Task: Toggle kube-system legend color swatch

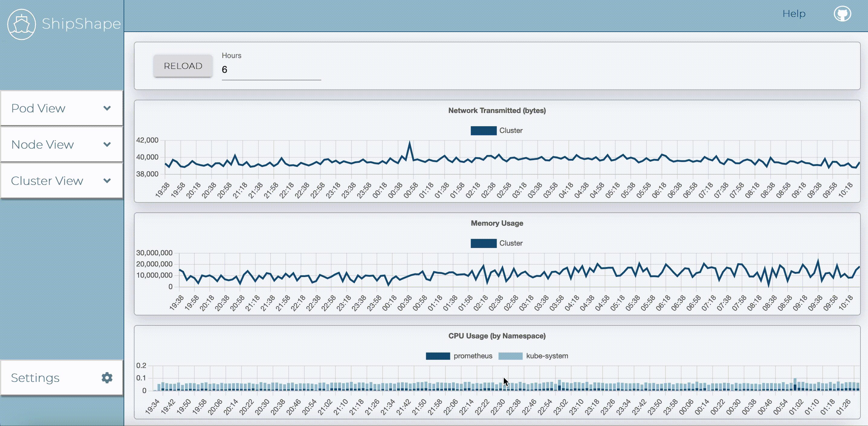Action: point(510,356)
